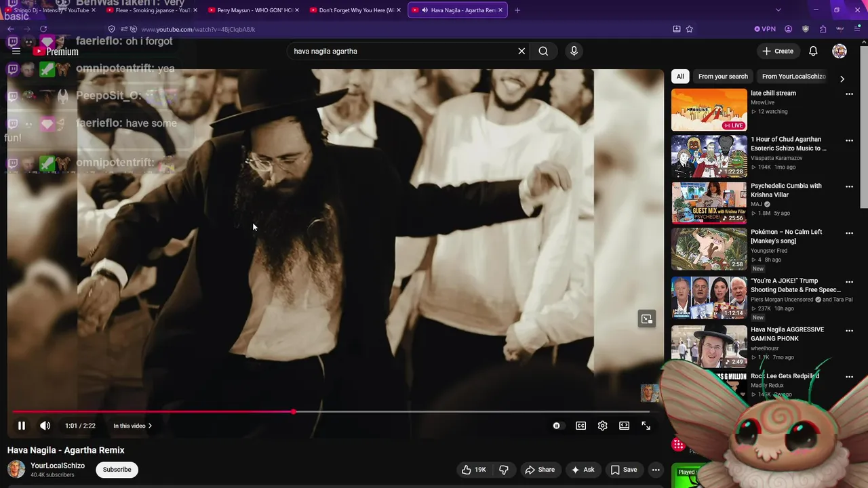Screen dimensions: 868x488
Task: Select the 'All' filter chip
Action: (x=680, y=77)
